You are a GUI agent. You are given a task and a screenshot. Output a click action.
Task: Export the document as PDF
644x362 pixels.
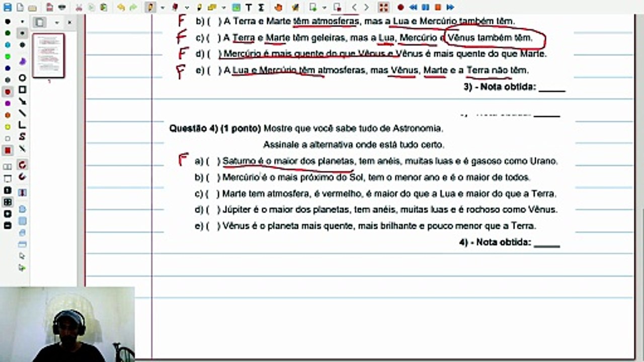(50, 8)
